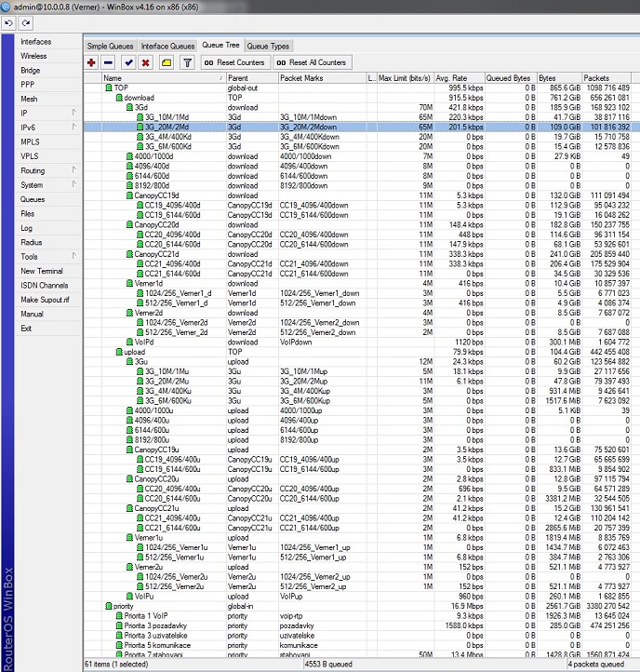Click the undo arrow icon

tap(8, 23)
